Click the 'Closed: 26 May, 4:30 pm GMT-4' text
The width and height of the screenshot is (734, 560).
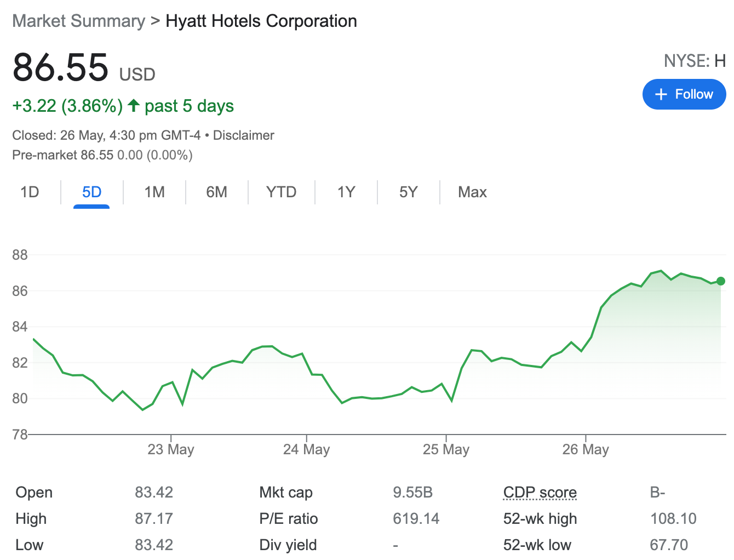[106, 135]
